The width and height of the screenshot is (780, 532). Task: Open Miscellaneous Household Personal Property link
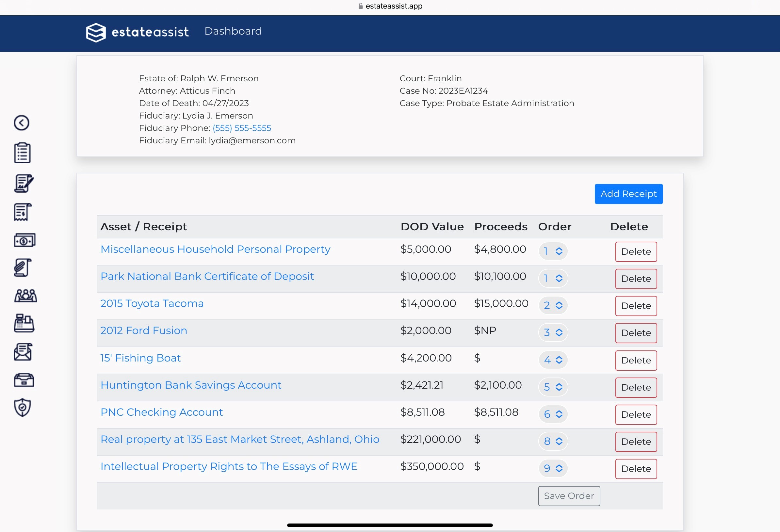coord(215,250)
